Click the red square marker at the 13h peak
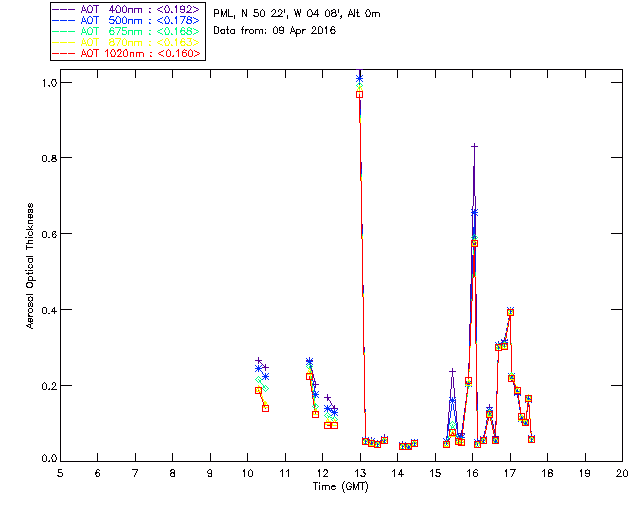 click(360, 94)
